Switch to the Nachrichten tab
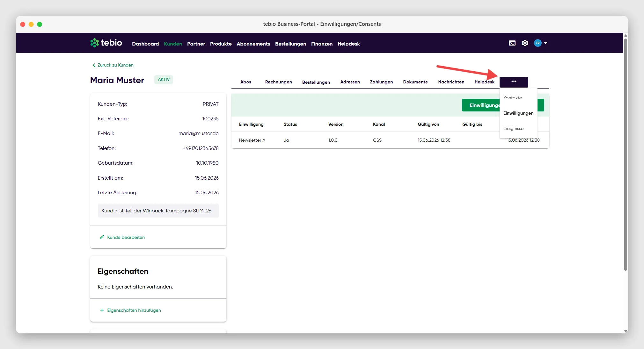Screen dimensions: 644x349 point(451,82)
